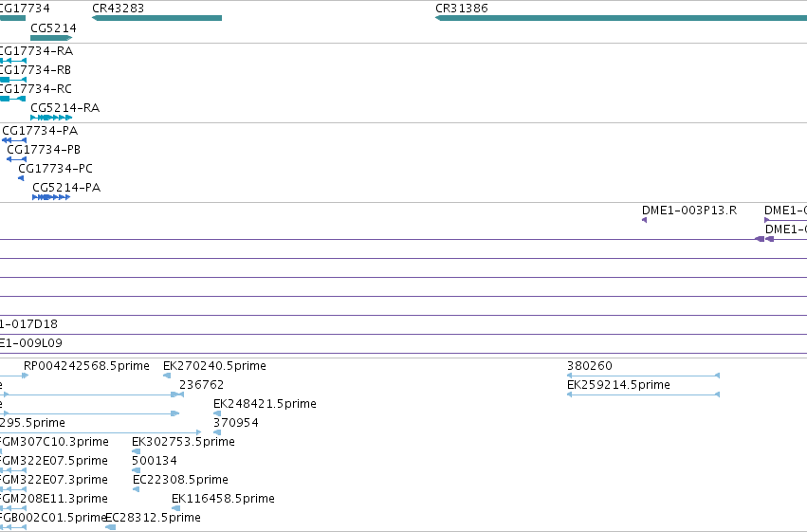Click the EK116458.5prime label
807x532 pixels.
tap(224, 499)
